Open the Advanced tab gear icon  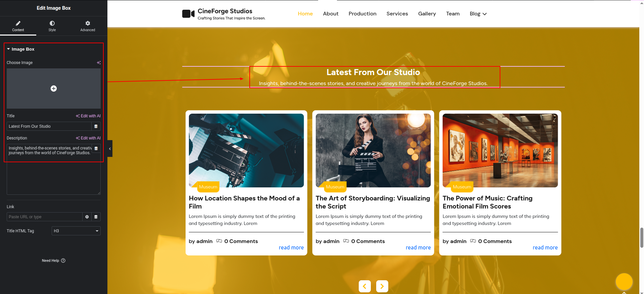click(x=88, y=23)
